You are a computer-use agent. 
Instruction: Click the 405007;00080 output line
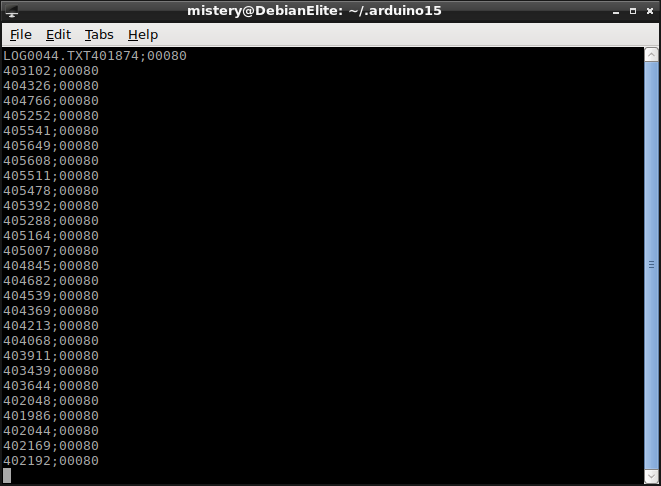coord(51,251)
